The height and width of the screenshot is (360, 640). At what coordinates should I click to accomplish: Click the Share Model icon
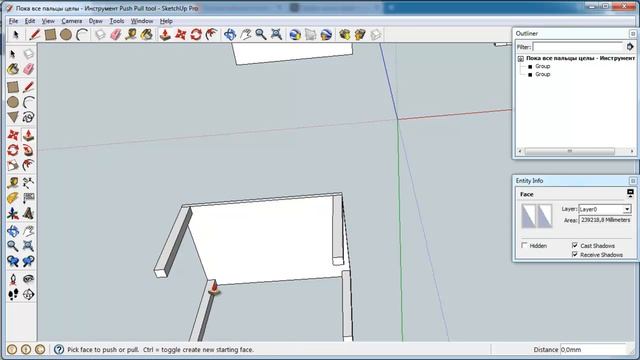point(360,35)
